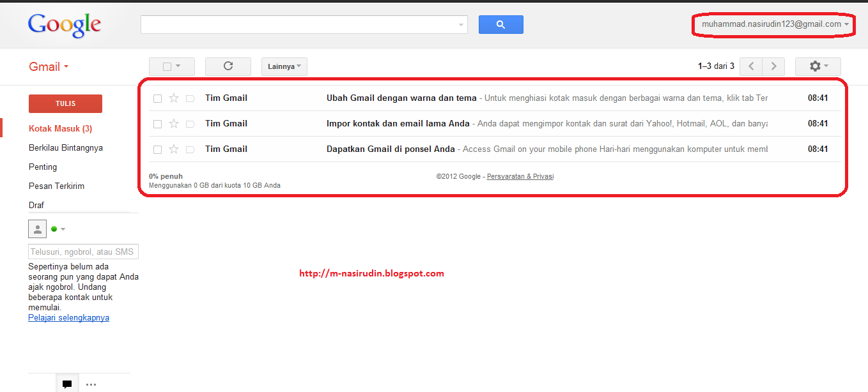
Task: Go to the previous page with the left chevron
Action: pyautogui.click(x=751, y=66)
